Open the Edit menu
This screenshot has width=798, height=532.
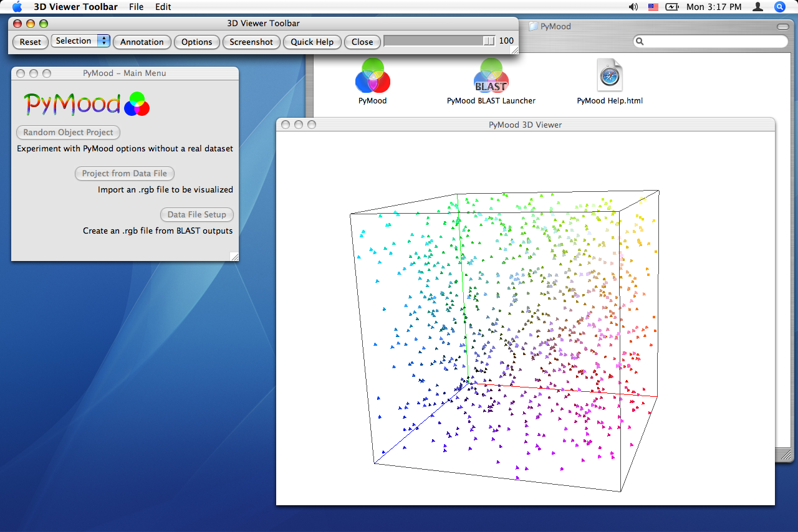[163, 7]
